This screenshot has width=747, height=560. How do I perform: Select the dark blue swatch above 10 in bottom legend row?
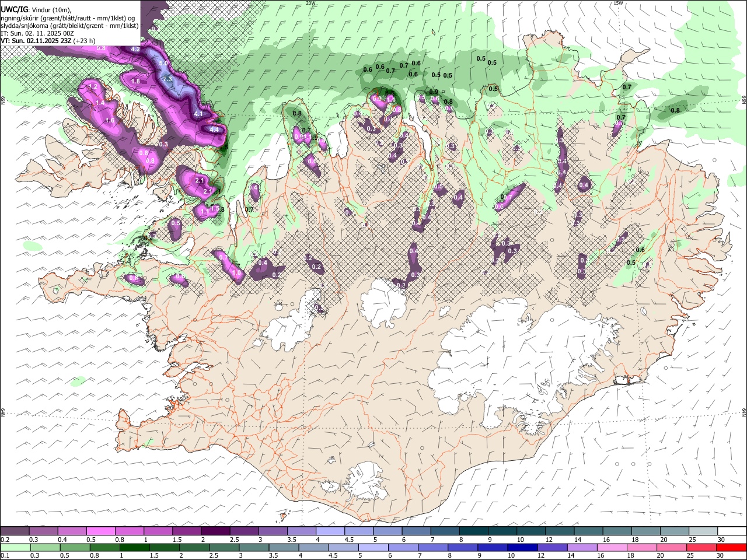[x=522, y=547]
